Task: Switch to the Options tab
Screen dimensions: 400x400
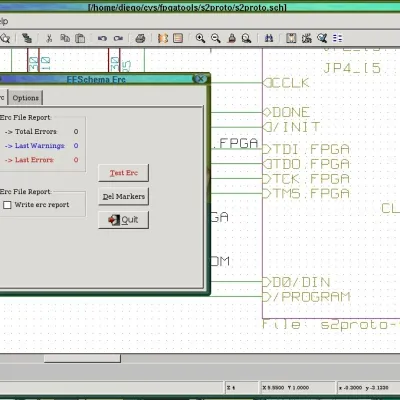Action: coord(26,98)
